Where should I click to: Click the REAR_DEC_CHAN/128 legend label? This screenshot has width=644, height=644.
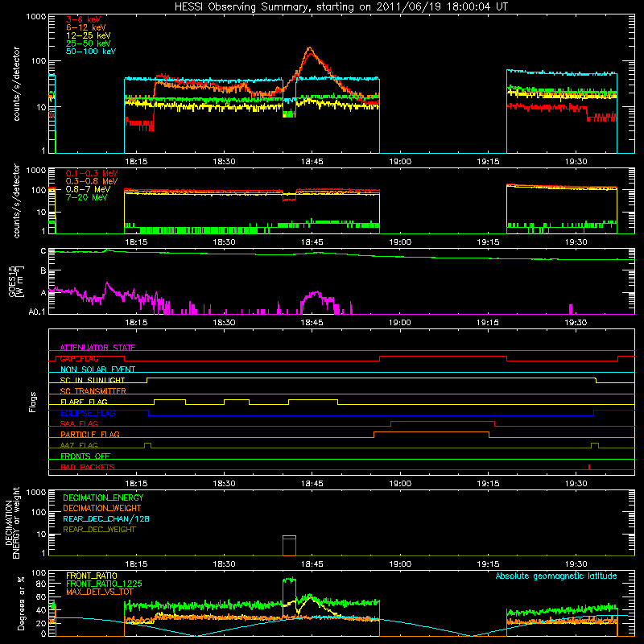(x=106, y=519)
